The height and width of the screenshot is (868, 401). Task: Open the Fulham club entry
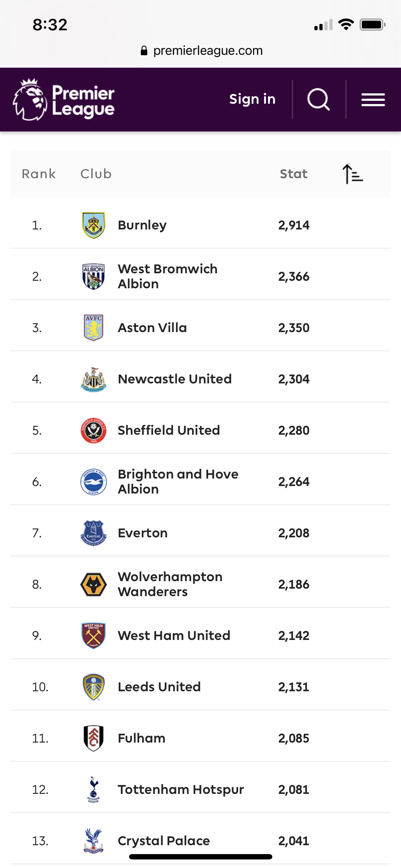point(142,738)
